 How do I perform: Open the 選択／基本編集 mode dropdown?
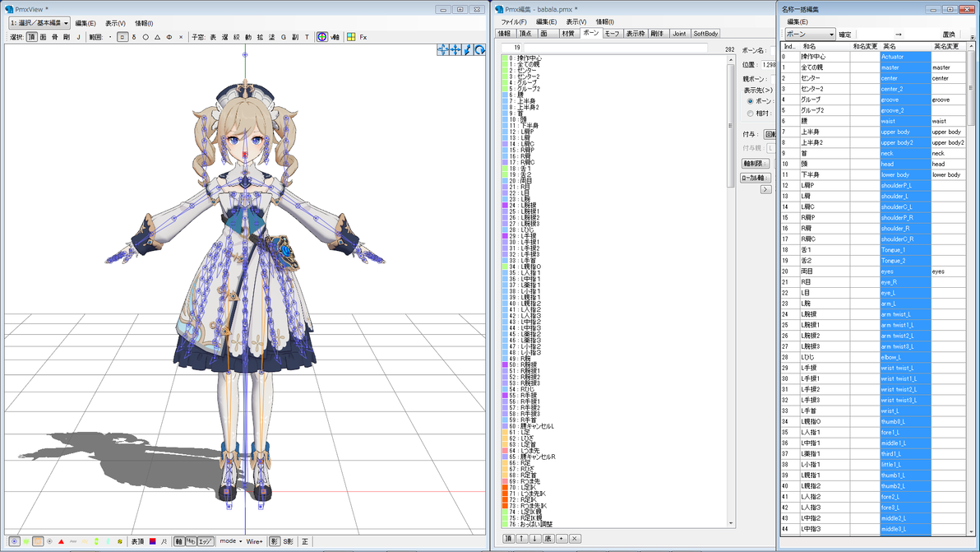tap(39, 22)
